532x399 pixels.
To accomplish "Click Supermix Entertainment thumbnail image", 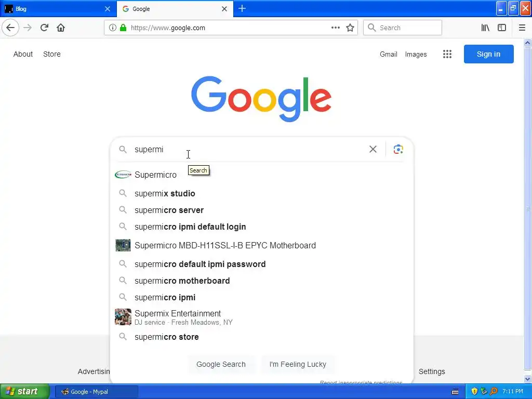I will coord(123,317).
